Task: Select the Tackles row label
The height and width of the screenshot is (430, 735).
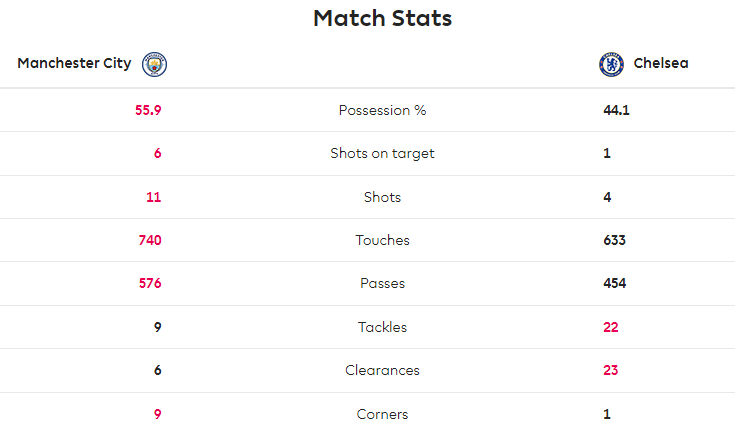Action: pos(382,327)
